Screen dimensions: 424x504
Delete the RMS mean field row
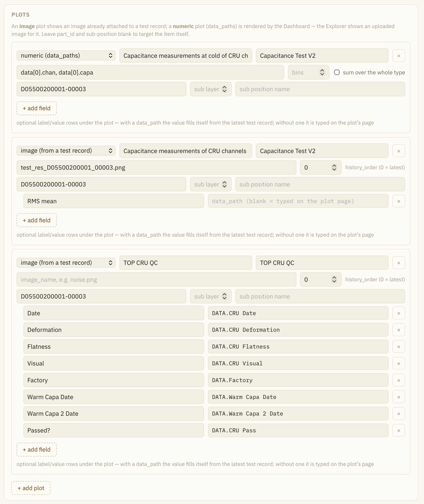click(x=399, y=201)
